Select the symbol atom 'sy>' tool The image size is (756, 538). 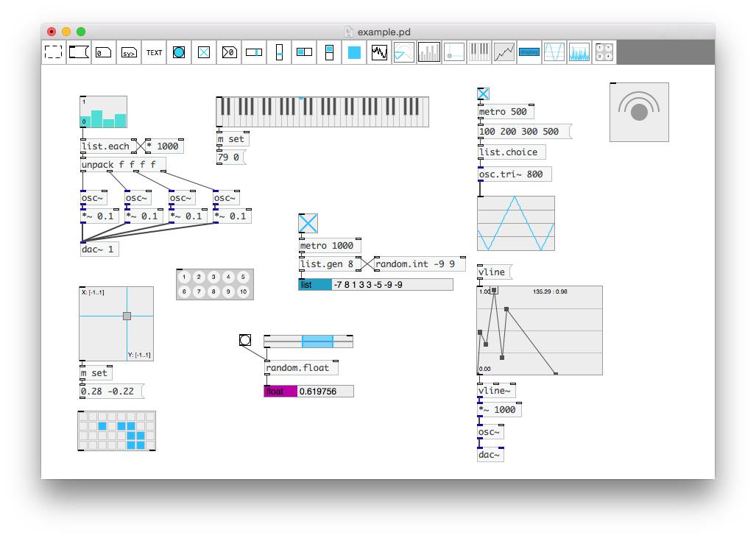[x=129, y=52]
